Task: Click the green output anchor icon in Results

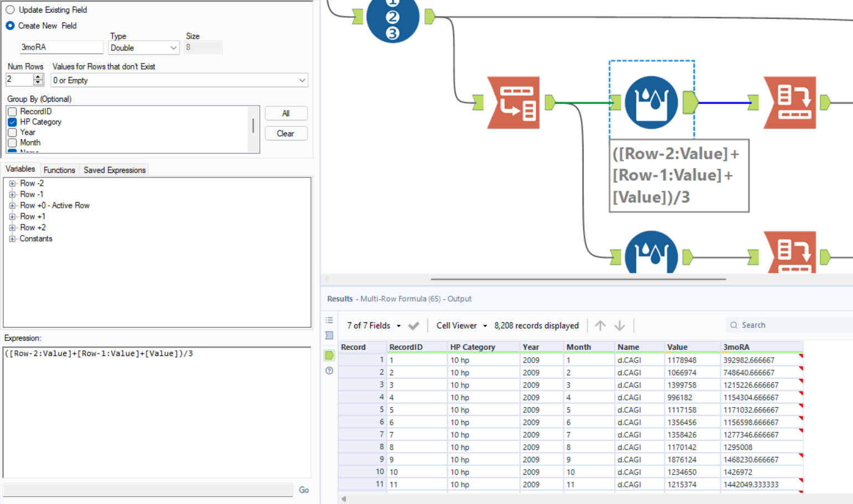Action: coord(329,355)
